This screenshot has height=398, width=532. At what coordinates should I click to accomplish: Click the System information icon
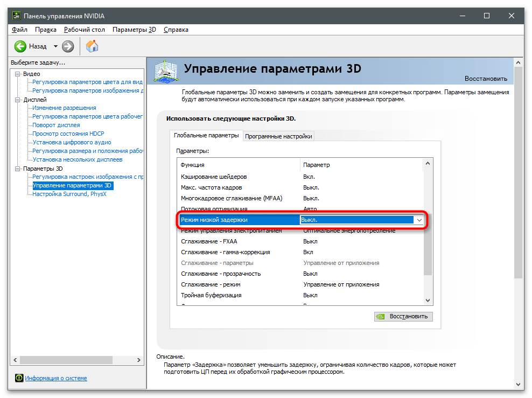pyautogui.click(x=19, y=378)
